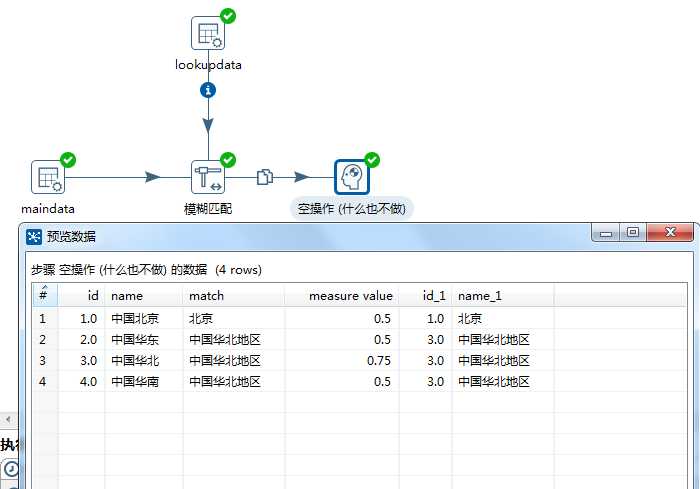Viewport: 700px width, 489px height.
Task: Click the copy-rows icon on the hop
Action: 265,177
